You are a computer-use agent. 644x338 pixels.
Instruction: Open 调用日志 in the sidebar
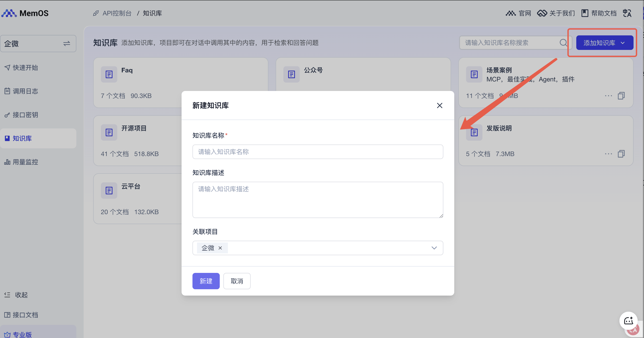pos(25,91)
